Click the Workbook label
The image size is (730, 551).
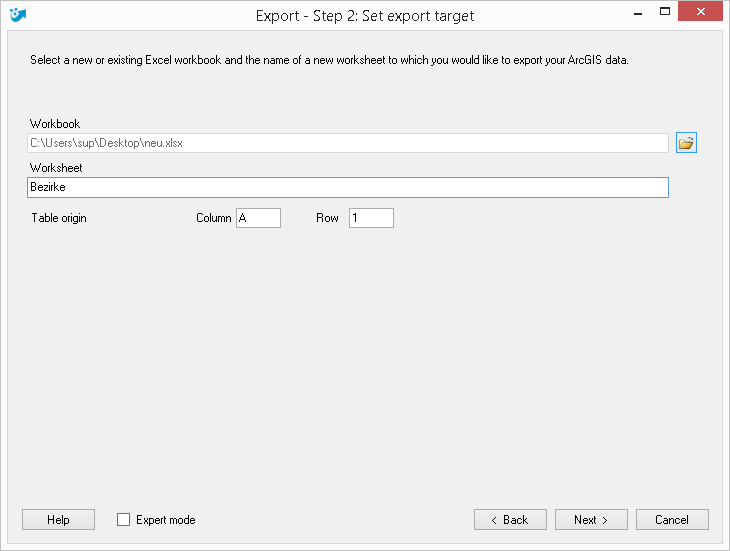[x=55, y=124]
